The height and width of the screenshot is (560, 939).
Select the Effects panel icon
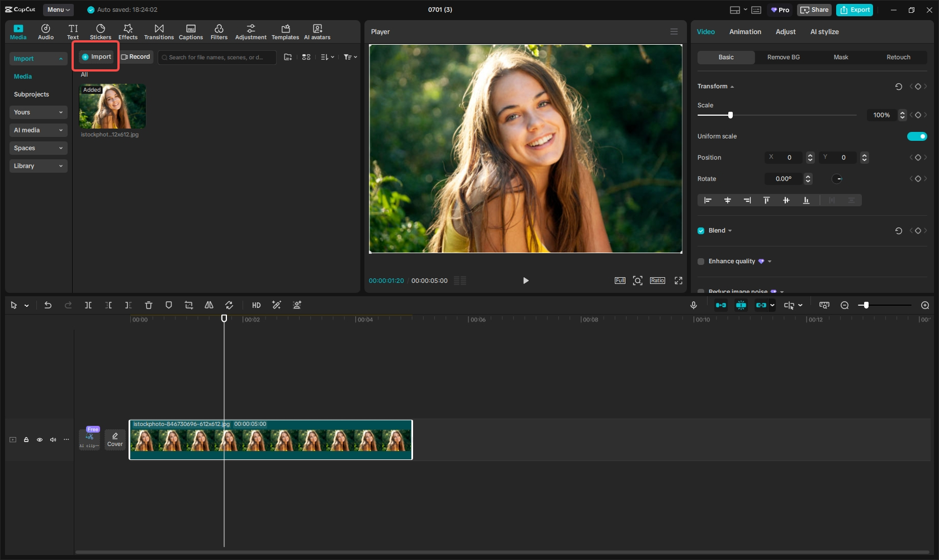[128, 31]
